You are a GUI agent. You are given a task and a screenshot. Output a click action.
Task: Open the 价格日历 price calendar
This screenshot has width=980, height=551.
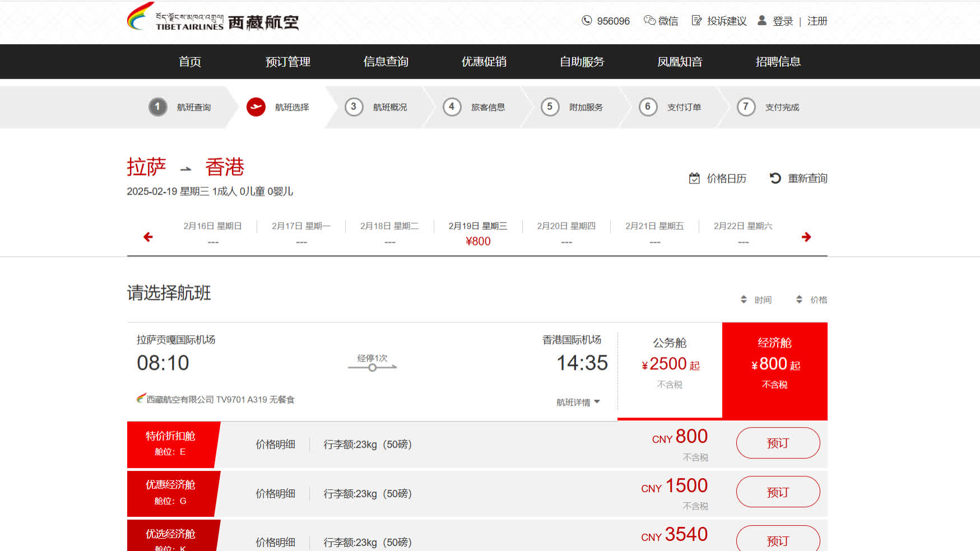(718, 178)
